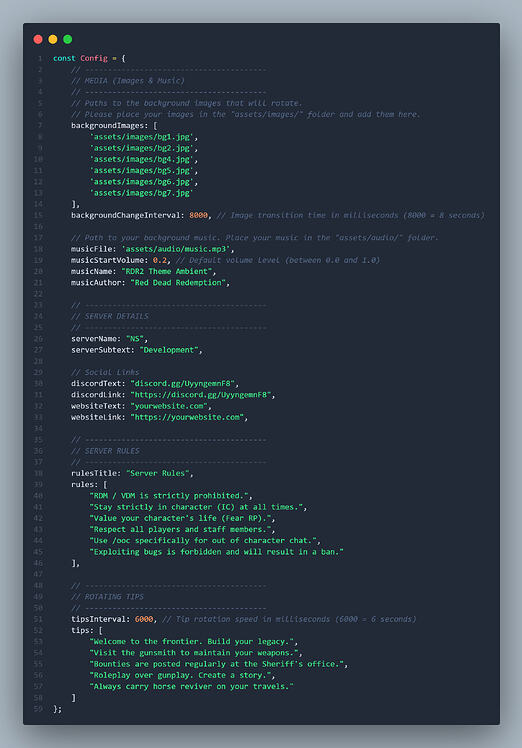Select the 'assets/audio/music.mp3' string
This screenshot has height=748, width=522.
[x=175, y=249]
